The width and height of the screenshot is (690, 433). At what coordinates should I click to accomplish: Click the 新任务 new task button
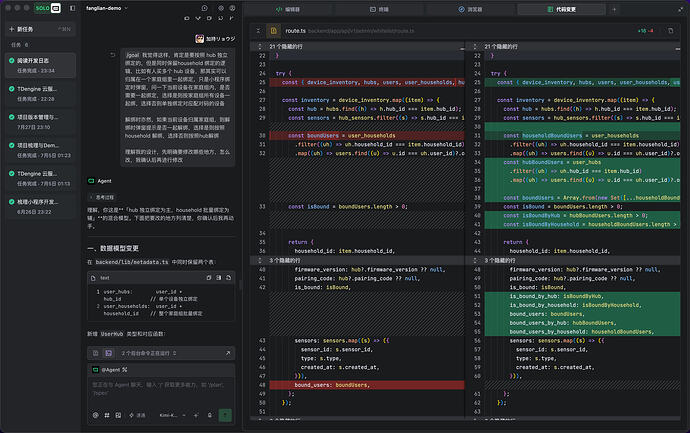[x=40, y=29]
